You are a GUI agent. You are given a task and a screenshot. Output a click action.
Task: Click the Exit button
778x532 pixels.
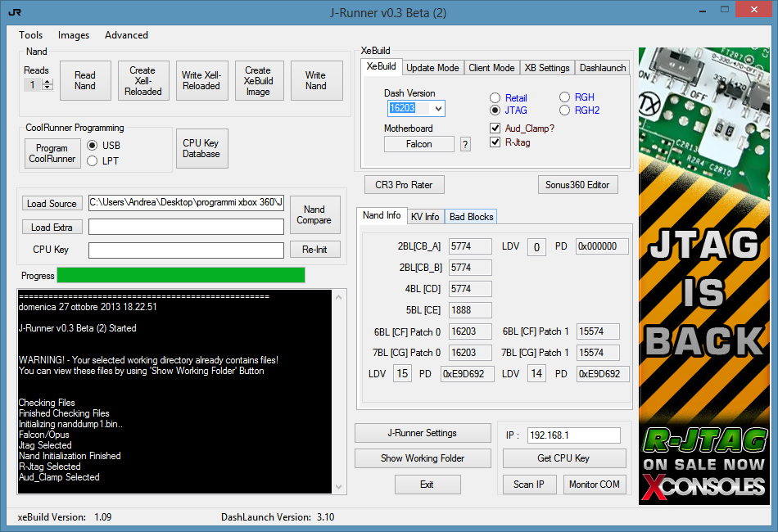427,485
